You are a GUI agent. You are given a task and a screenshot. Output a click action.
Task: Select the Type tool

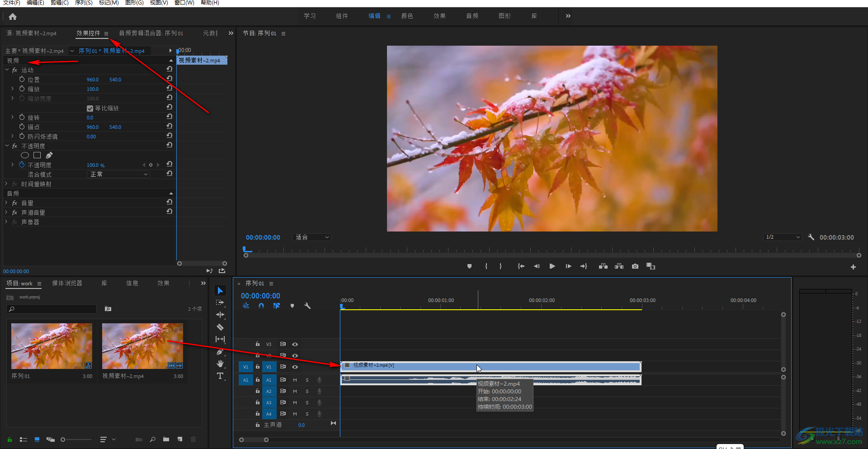pos(220,376)
